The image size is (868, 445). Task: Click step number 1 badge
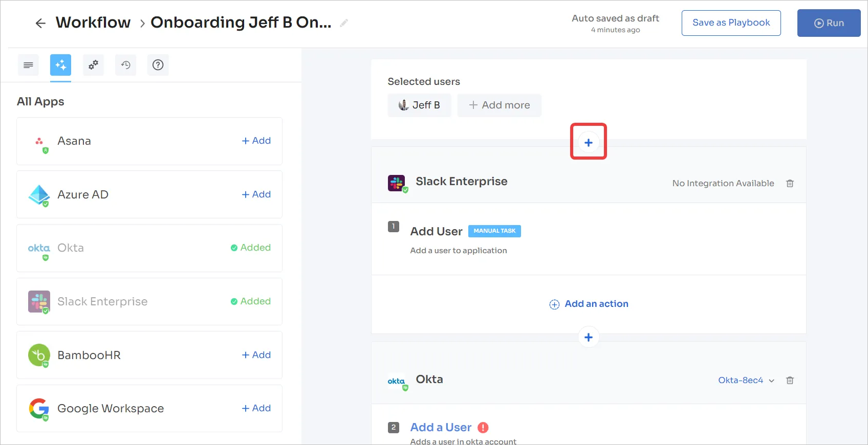[x=394, y=226]
